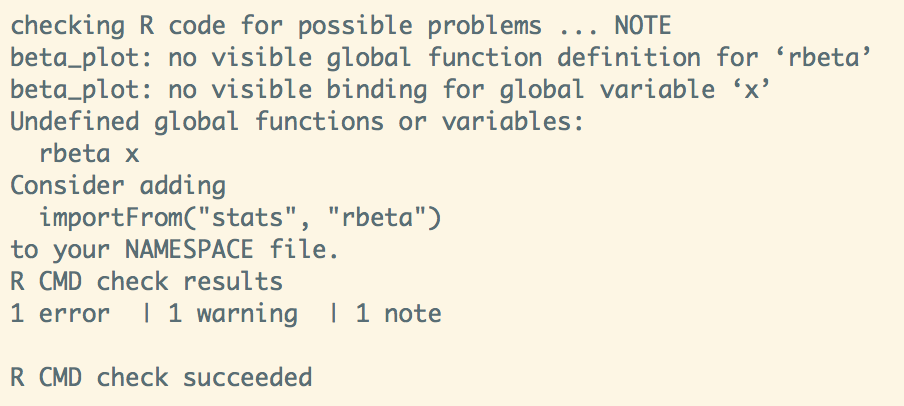Click the word NAMESPACE

tap(190, 250)
